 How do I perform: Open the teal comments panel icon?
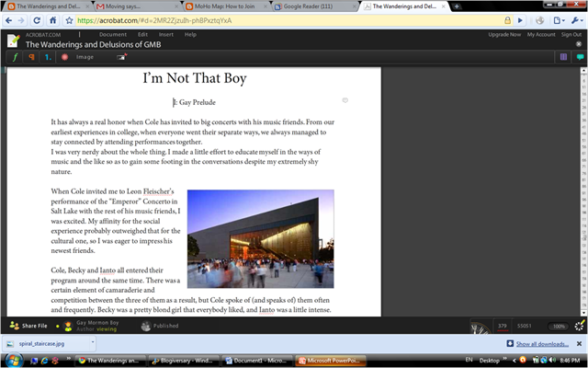point(580,57)
